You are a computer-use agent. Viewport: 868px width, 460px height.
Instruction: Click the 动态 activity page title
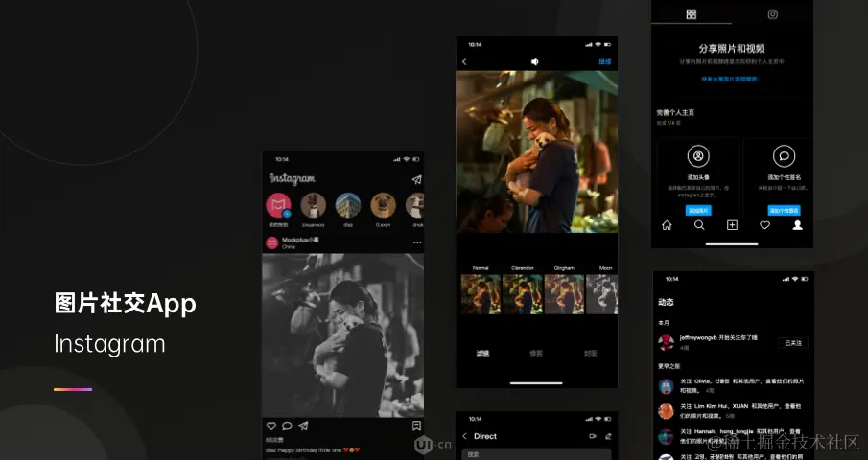(x=666, y=302)
